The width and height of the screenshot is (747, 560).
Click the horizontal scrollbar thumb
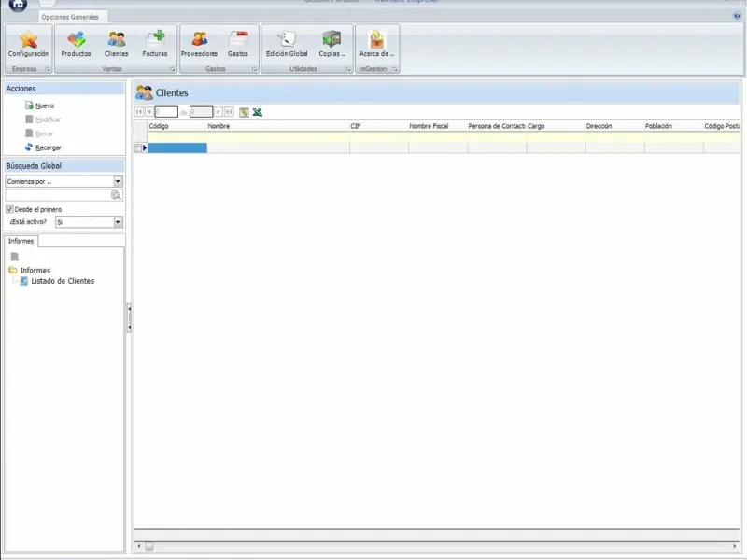[149, 546]
